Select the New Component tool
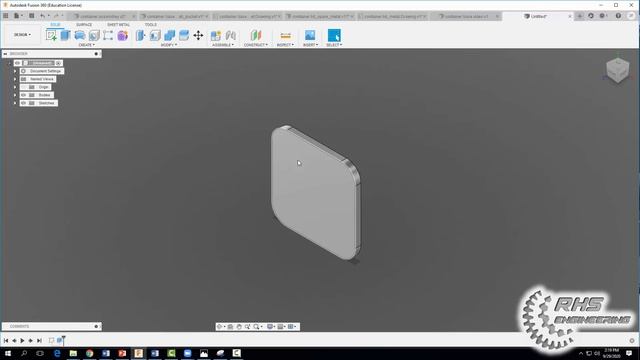 click(x=216, y=36)
